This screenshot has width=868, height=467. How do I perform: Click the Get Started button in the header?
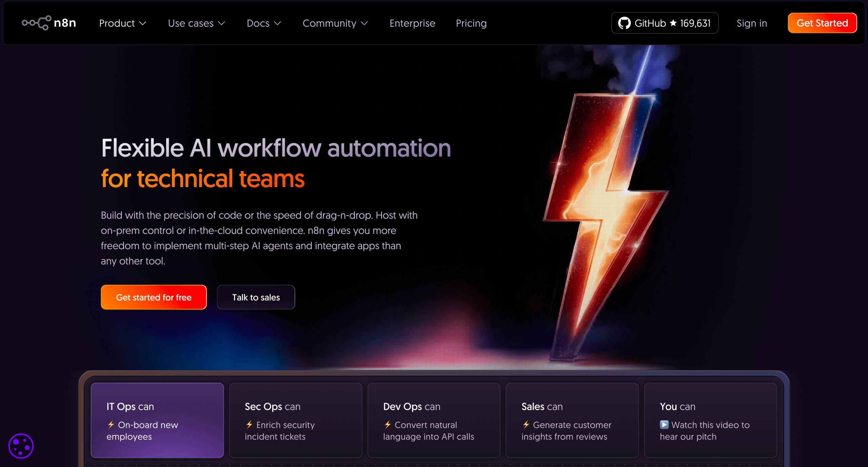tap(822, 23)
